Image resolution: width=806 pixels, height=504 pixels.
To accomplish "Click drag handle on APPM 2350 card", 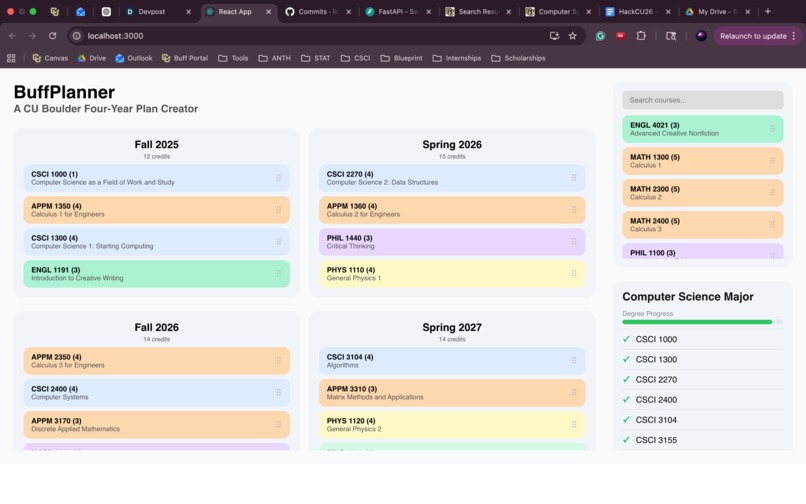I will (279, 361).
